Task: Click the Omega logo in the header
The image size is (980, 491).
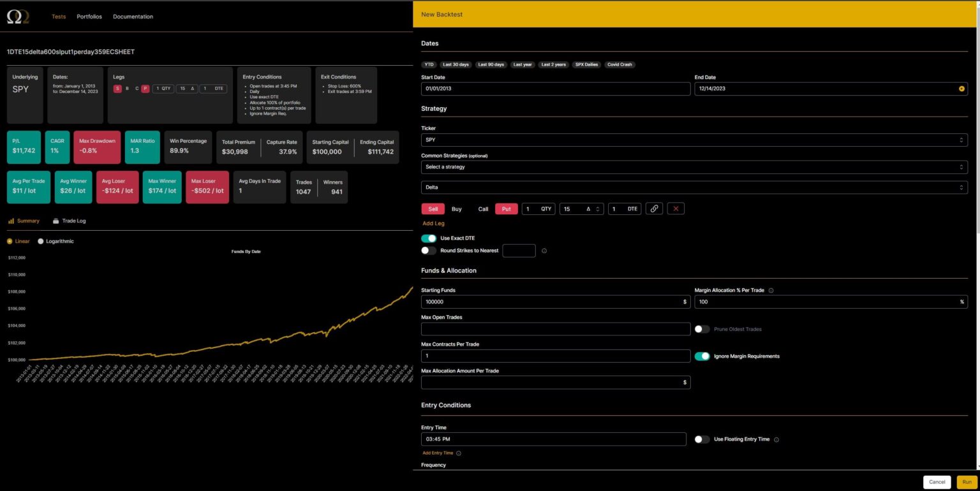Action: [18, 17]
